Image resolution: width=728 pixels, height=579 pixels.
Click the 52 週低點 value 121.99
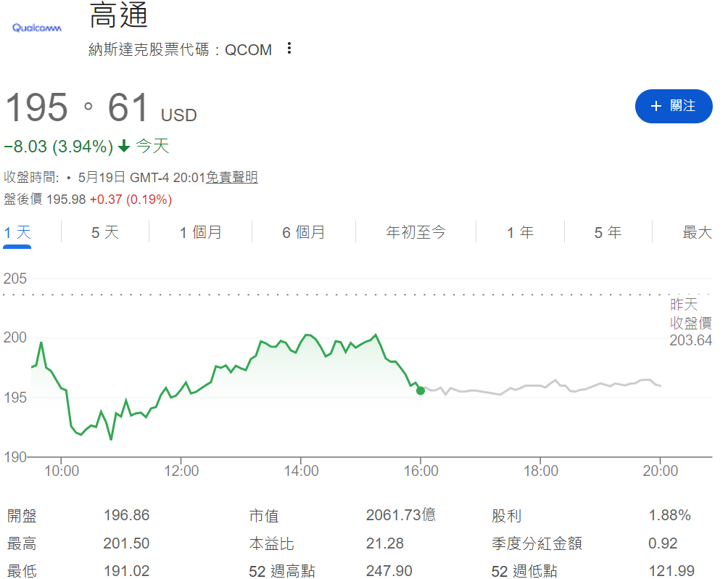671,570
